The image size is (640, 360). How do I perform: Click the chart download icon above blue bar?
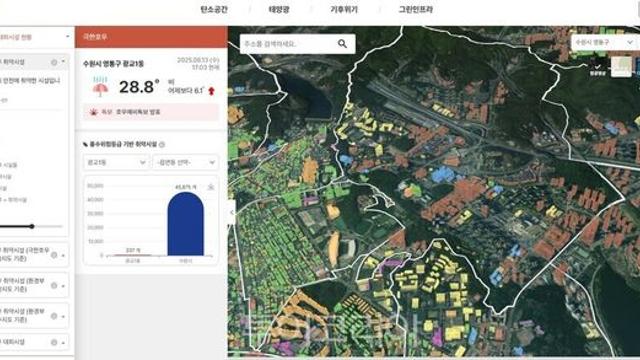211,187
